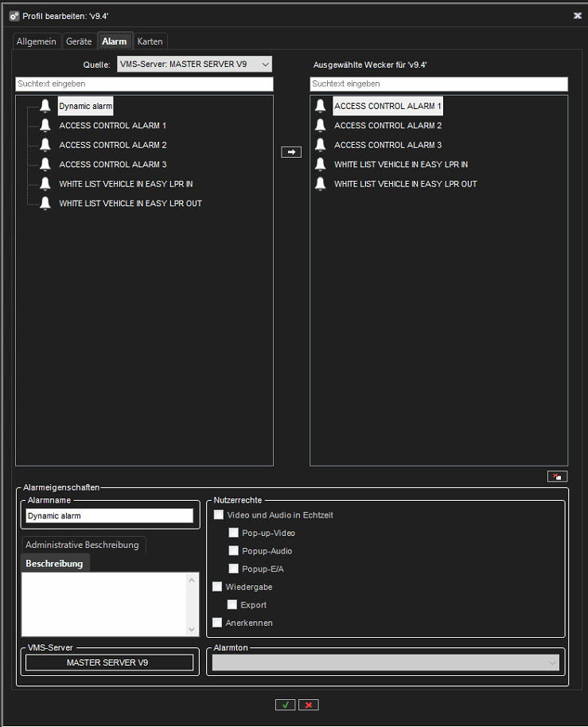Check the Anerkennen checkbox
The width and height of the screenshot is (588, 727).
tap(218, 623)
